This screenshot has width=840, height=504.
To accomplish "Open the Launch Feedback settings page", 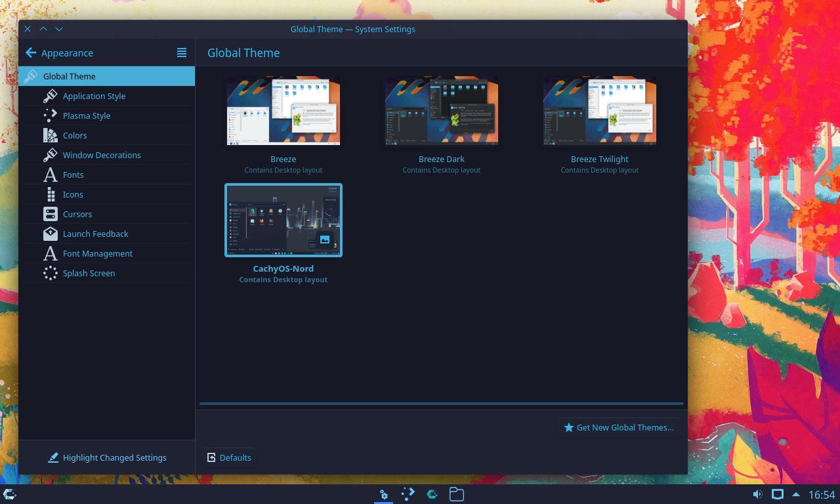I will point(107,234).
